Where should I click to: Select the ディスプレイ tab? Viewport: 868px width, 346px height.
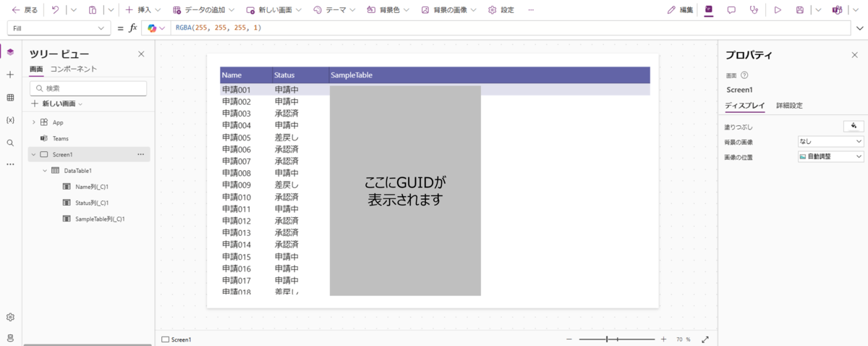(x=745, y=106)
